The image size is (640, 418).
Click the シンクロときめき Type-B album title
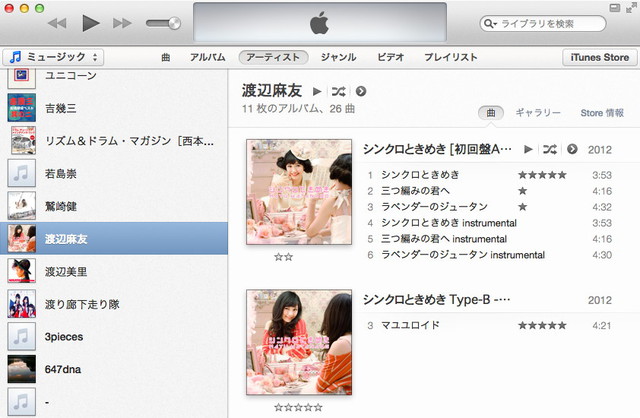pos(436,300)
